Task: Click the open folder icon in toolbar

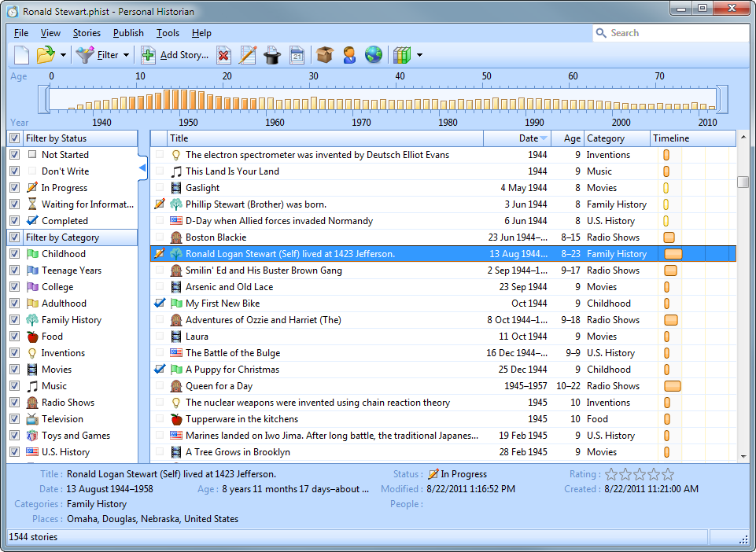Action: (46, 55)
